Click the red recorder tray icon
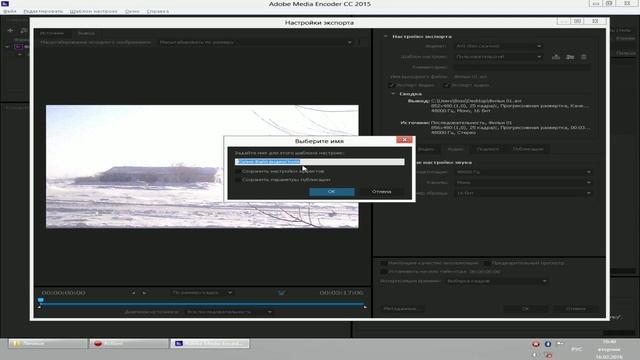Screen dimensions: 640x360 click(536, 344)
